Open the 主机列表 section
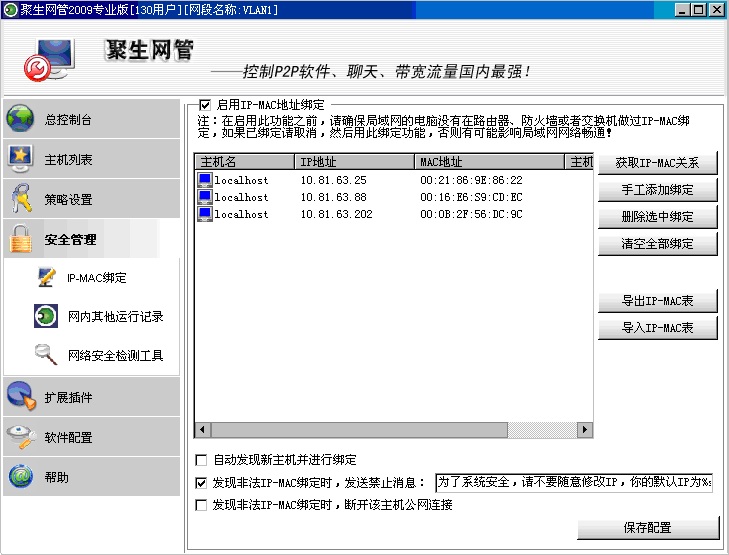This screenshot has height=555, width=729. [x=92, y=159]
